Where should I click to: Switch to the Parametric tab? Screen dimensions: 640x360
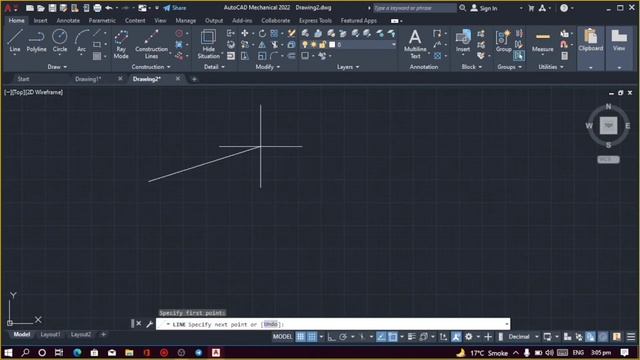pyautogui.click(x=102, y=20)
